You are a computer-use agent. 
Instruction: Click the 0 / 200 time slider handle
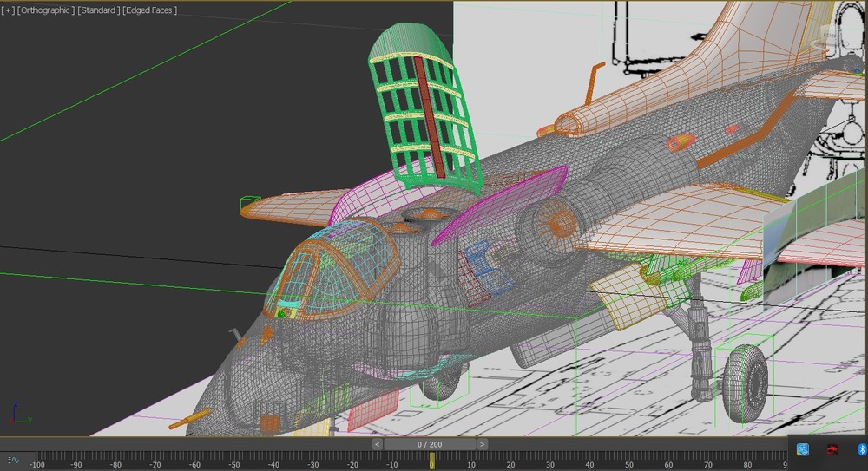[430, 444]
